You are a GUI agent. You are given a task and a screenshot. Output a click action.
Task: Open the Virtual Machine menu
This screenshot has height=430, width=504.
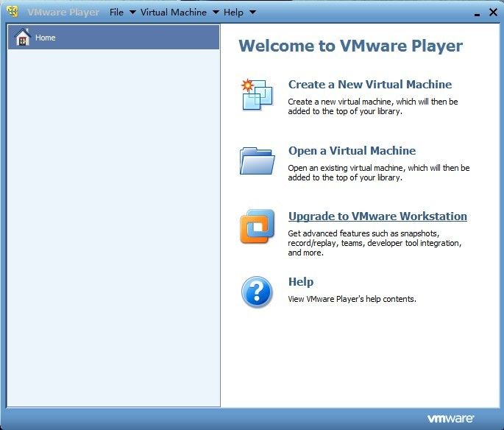point(174,13)
